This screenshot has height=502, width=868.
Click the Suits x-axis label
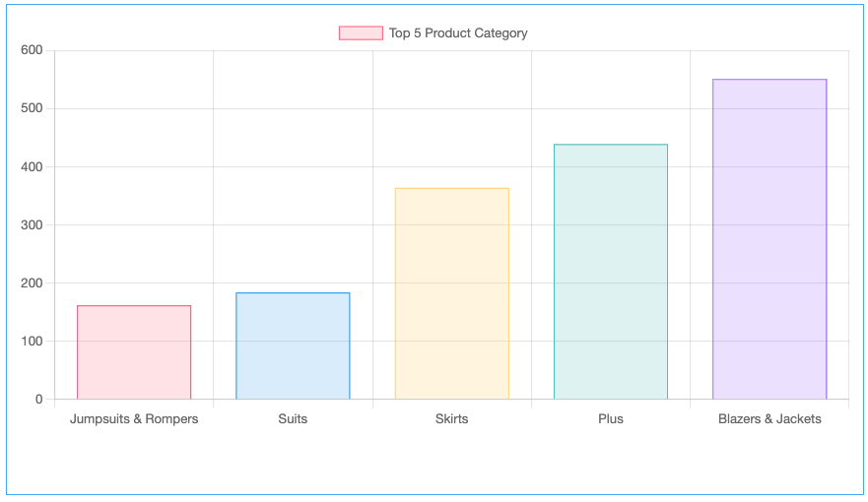pos(293,419)
